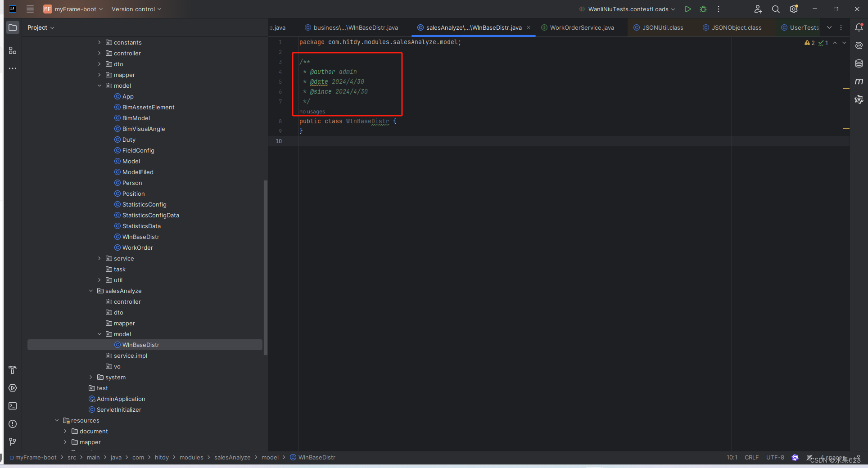The image size is (868, 468).
Task: Expand the mapper folder above model
Action: (99, 75)
